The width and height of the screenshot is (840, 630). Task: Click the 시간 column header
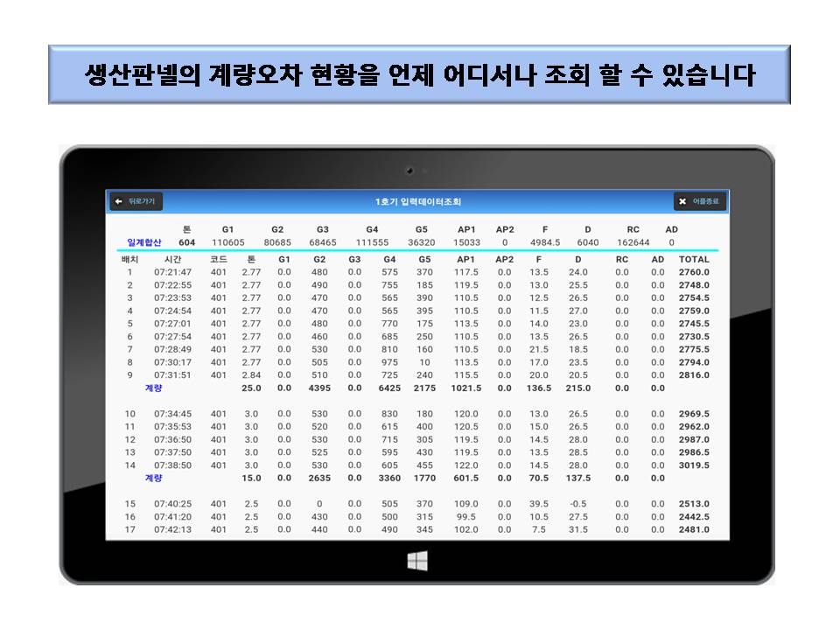[x=172, y=259]
